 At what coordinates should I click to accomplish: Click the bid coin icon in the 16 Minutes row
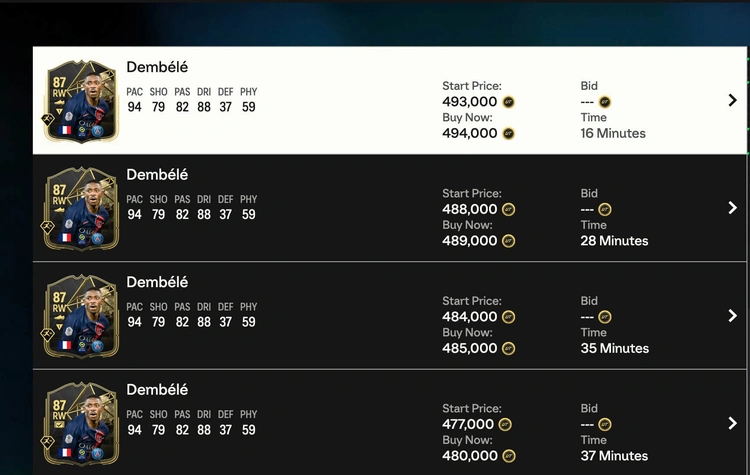[x=605, y=102]
